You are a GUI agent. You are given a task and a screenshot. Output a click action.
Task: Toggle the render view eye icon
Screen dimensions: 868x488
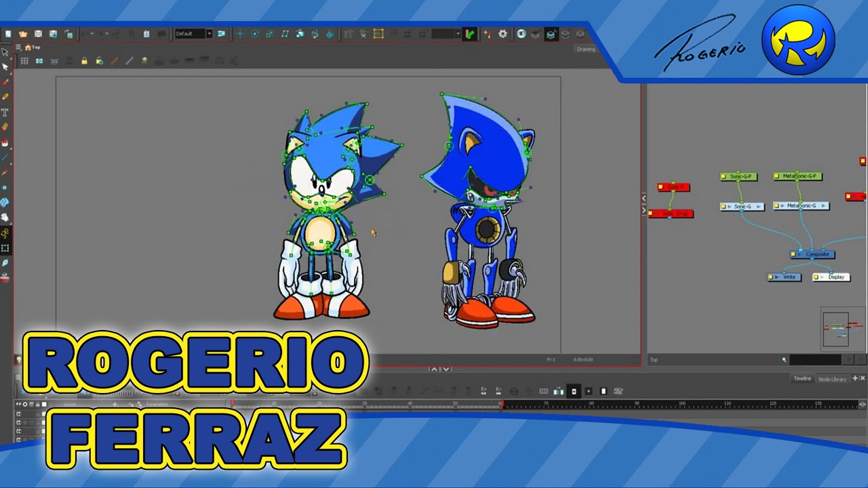(x=521, y=33)
